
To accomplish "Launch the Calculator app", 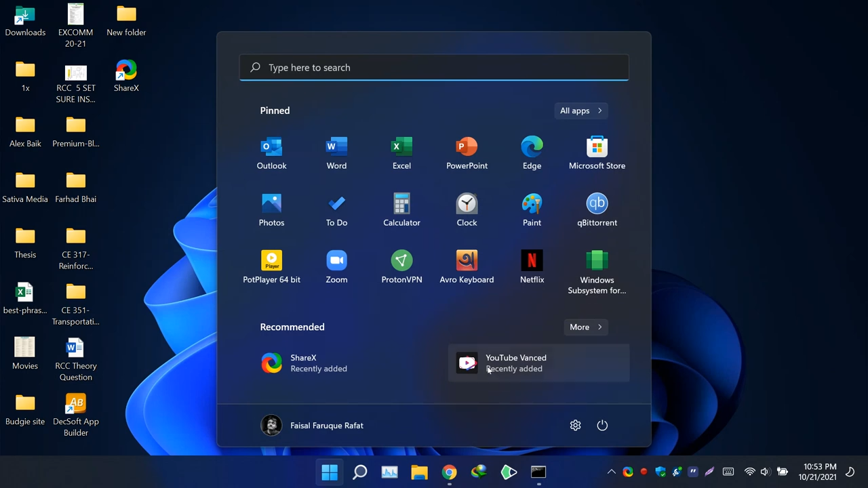I will click(401, 209).
